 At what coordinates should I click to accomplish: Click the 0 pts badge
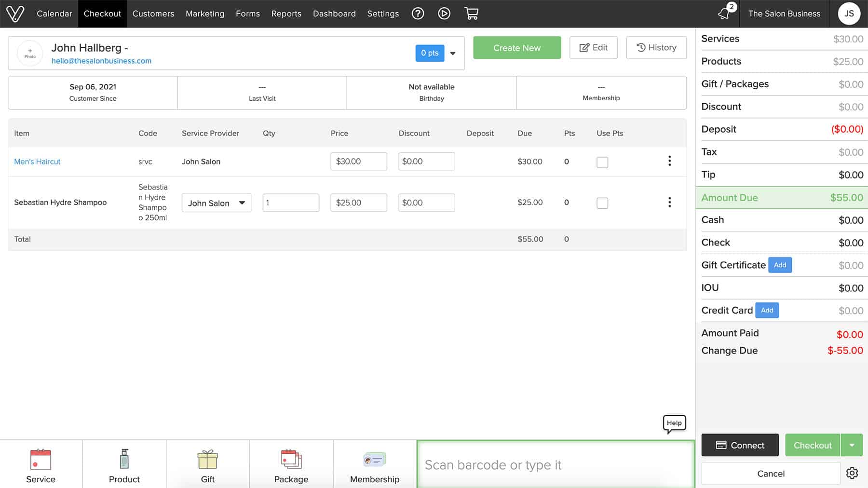click(430, 53)
